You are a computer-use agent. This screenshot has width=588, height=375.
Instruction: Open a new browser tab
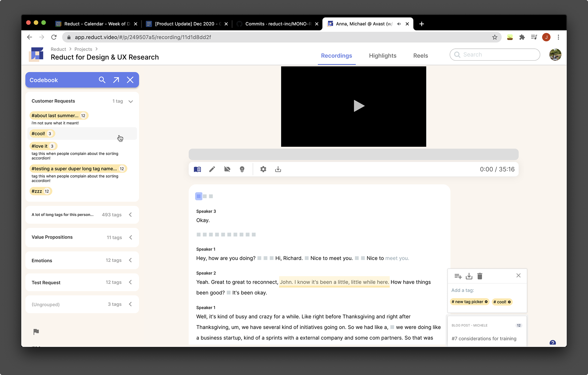422,24
